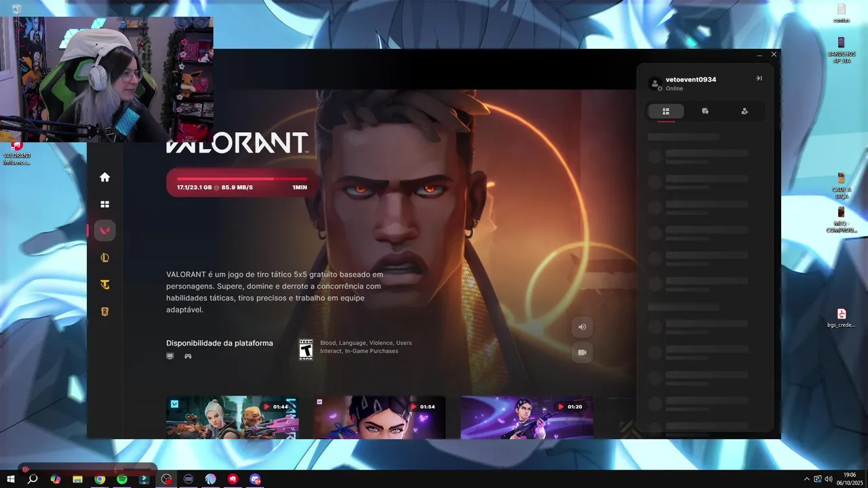
Task: Play the 01:54 video thumbnail
Action: click(380, 418)
